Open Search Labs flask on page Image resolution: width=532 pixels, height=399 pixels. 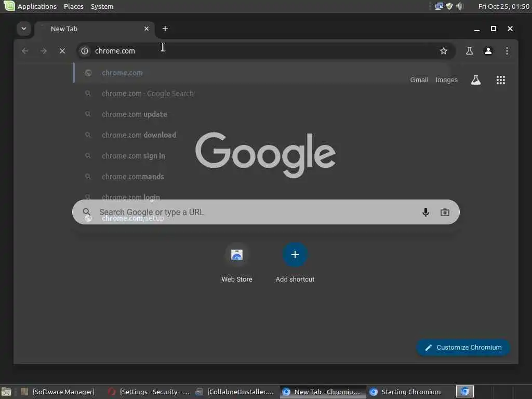[476, 80]
